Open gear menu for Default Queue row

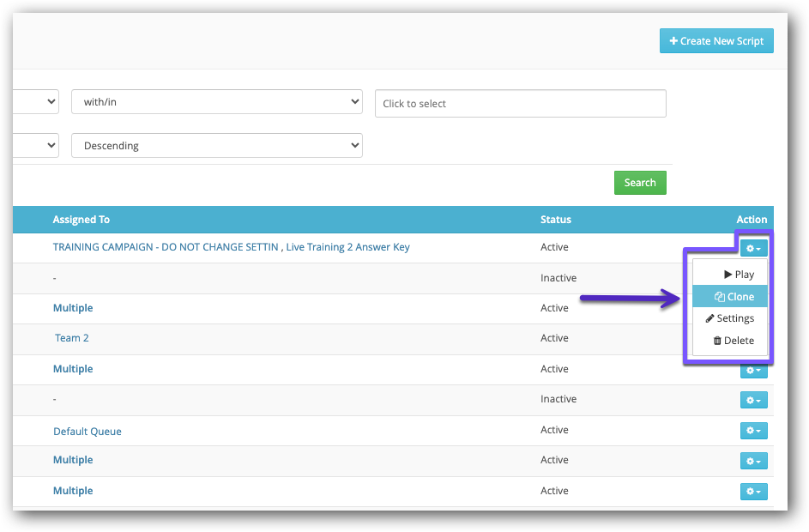click(753, 431)
